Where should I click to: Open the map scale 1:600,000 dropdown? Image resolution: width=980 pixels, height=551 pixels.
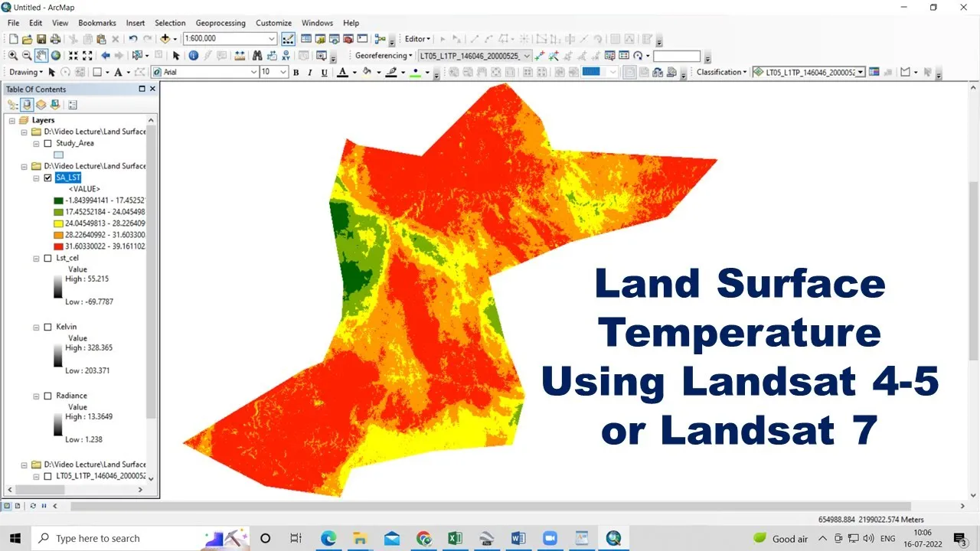coord(272,39)
